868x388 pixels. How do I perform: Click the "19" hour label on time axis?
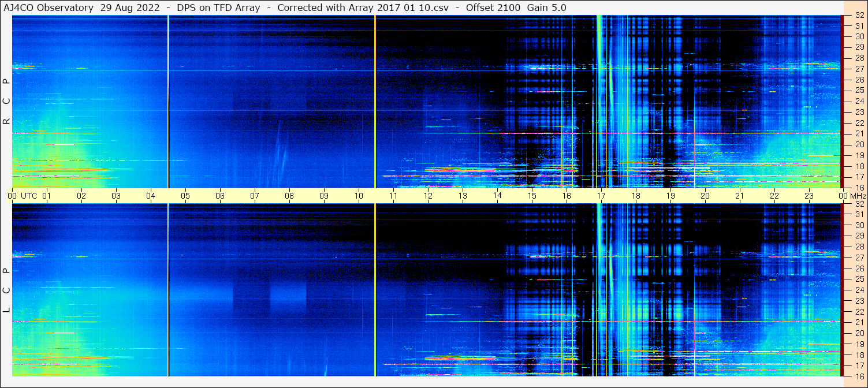tap(670, 196)
